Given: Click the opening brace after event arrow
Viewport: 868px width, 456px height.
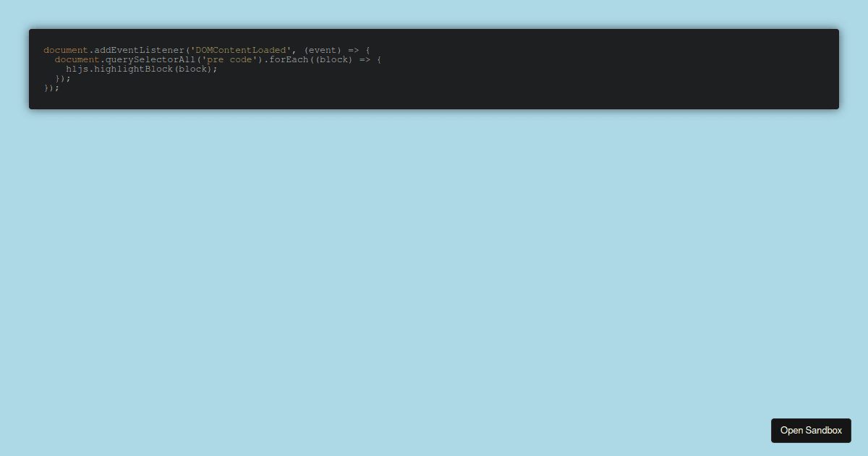Looking at the screenshot, I should coord(367,50).
